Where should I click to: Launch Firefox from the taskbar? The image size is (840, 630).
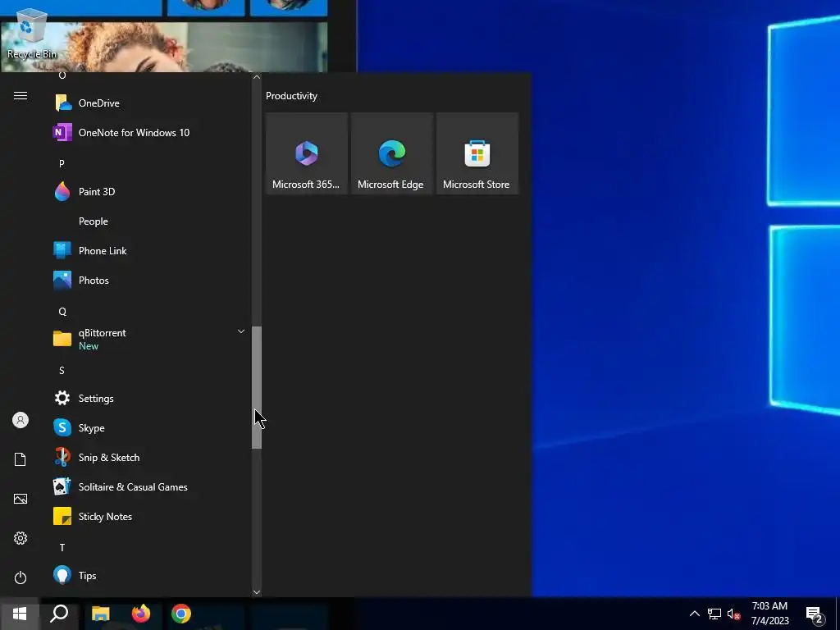[x=141, y=614]
